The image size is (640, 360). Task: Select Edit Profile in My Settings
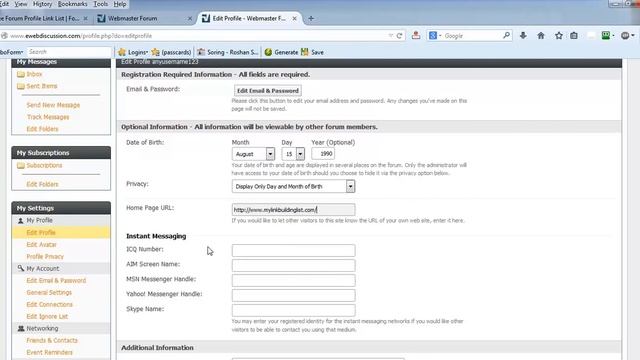[41, 233]
